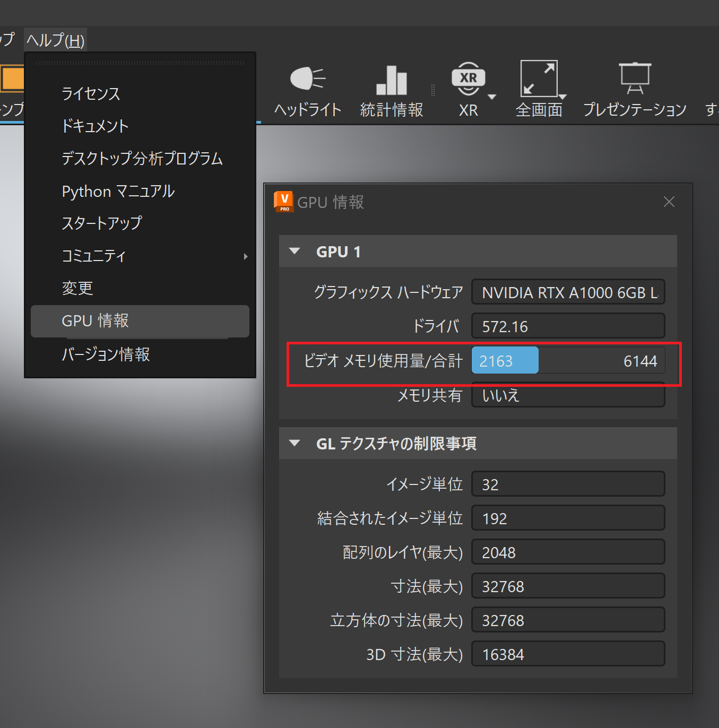Click the highlighted video memory usage value 2163

[504, 360]
